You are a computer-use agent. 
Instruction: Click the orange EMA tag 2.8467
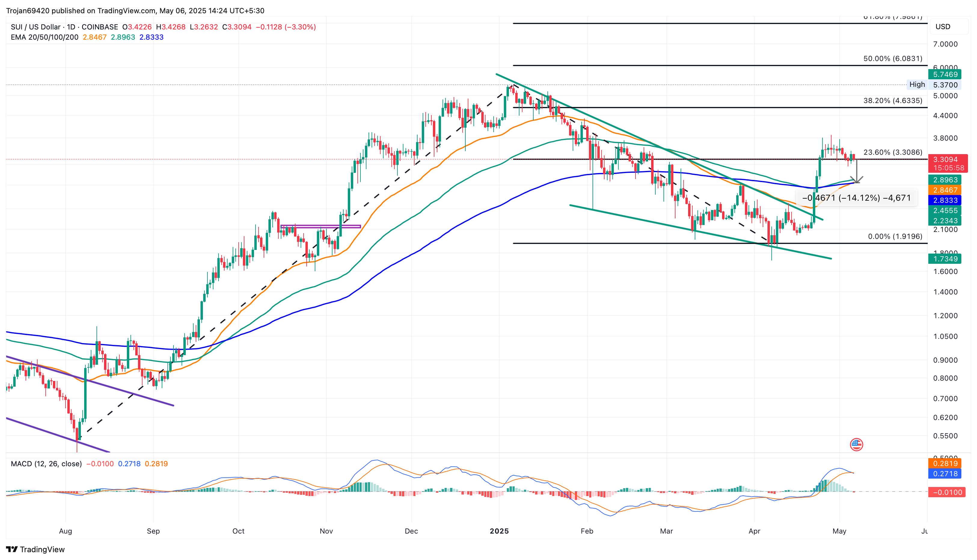coord(945,190)
